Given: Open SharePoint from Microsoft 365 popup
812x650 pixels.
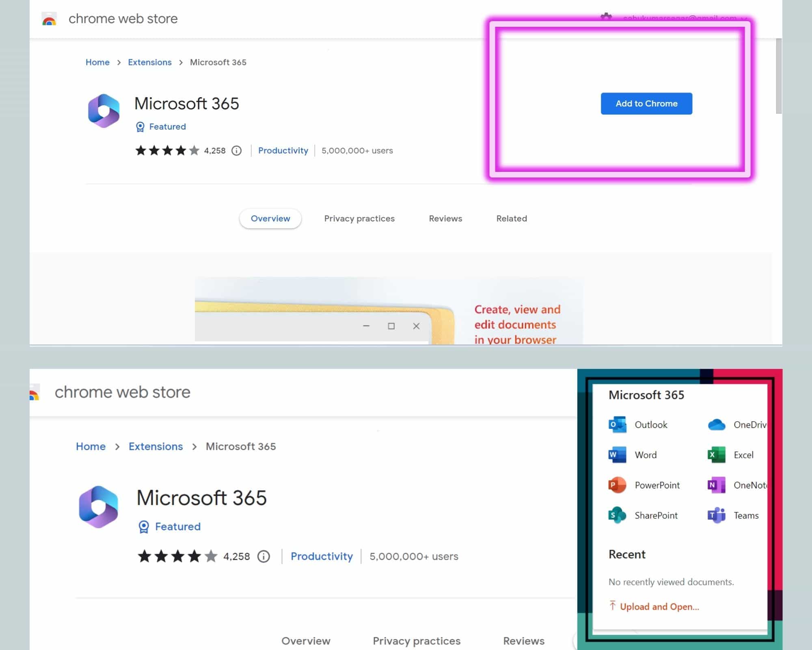Looking at the screenshot, I should (x=643, y=515).
